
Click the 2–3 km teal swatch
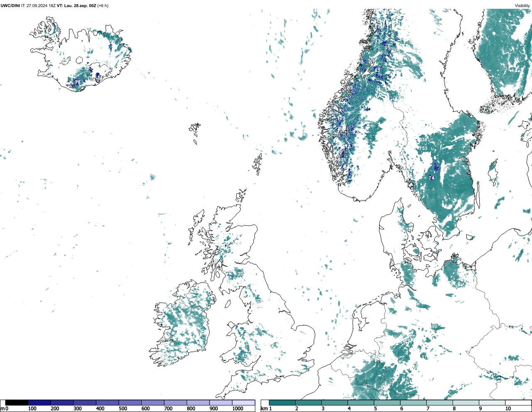pos(308,402)
